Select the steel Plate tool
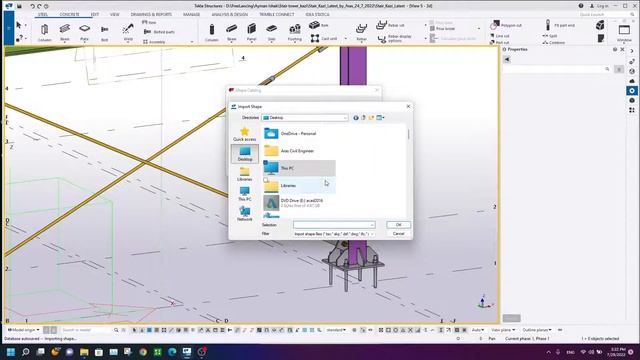This screenshot has width=640, height=360. click(84, 32)
